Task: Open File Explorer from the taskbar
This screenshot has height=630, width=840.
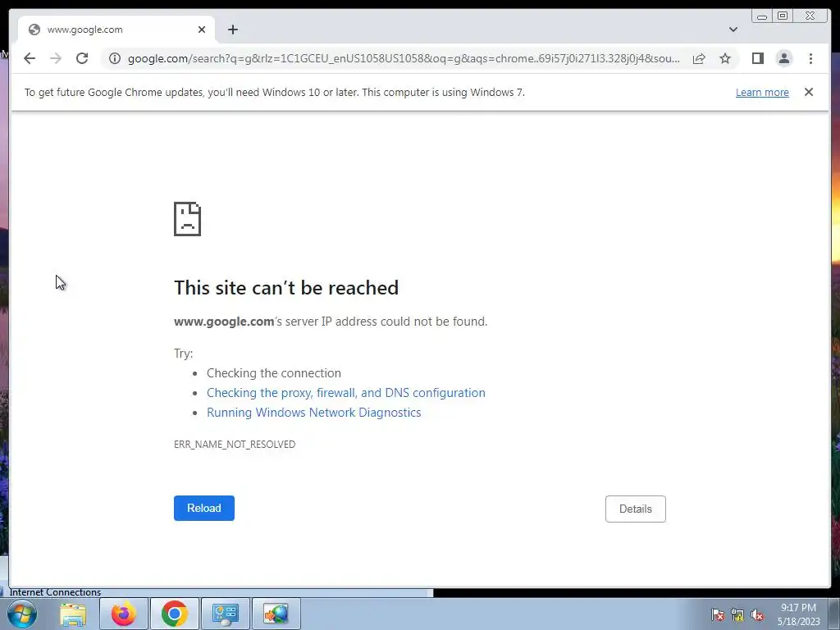Action: tap(73, 614)
